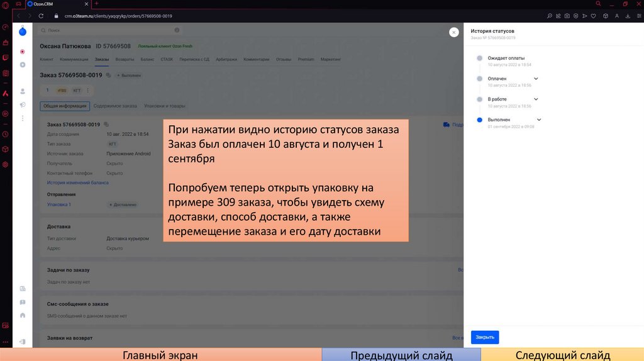Expand the Выполнен status entry

[539, 119]
